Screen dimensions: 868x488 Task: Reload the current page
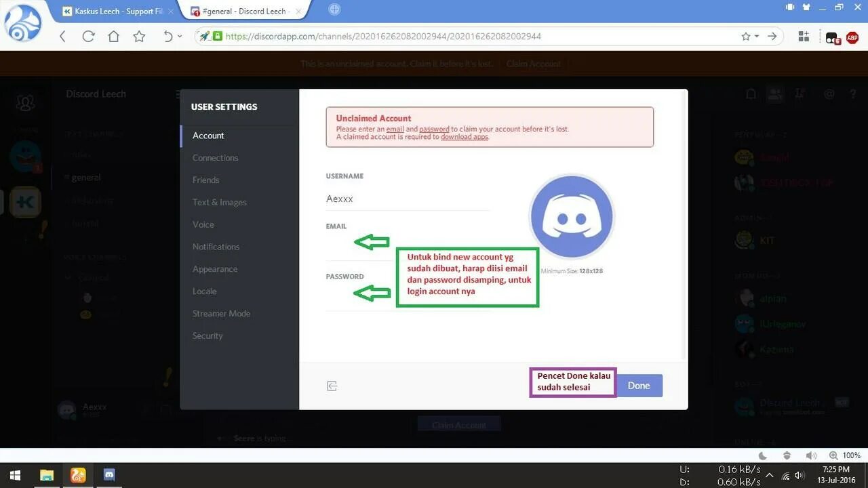click(88, 37)
